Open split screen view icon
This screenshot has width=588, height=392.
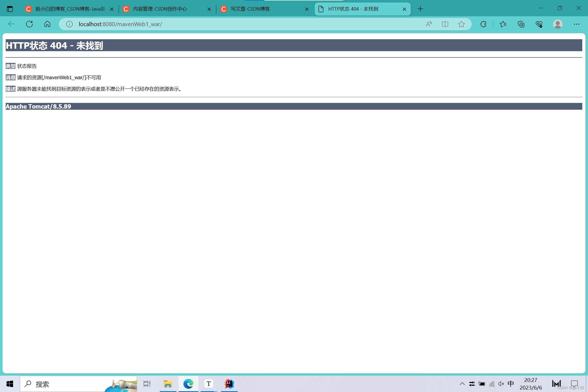coord(445,24)
